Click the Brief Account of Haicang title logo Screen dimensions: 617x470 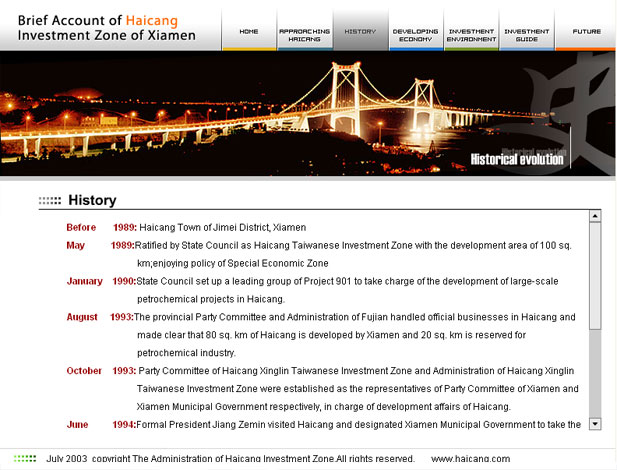(x=110, y=26)
